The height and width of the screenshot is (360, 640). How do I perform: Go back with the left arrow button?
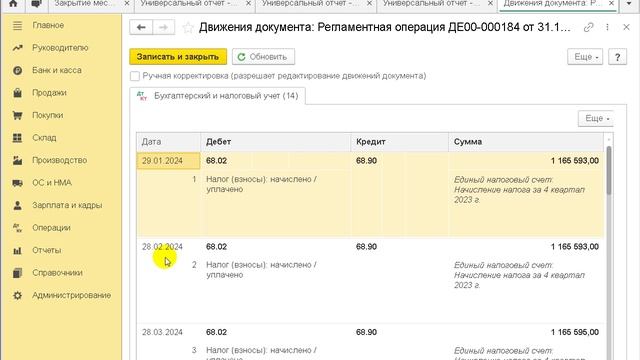pos(141,27)
